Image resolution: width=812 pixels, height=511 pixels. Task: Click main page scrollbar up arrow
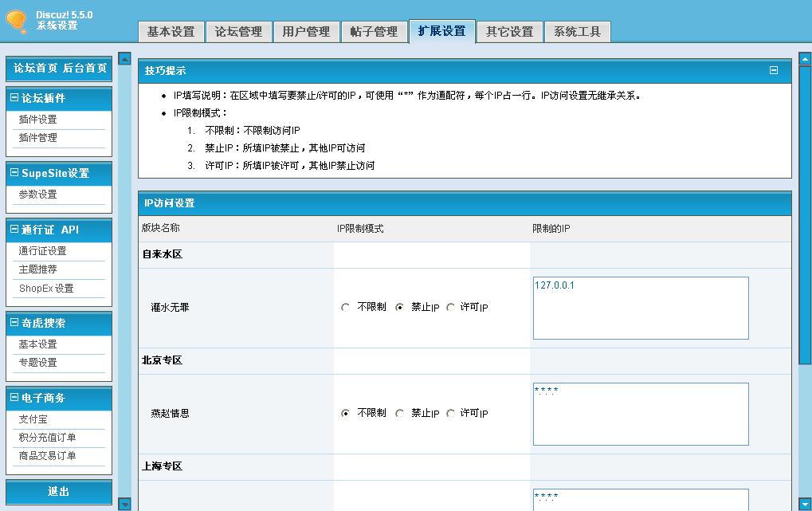point(805,58)
